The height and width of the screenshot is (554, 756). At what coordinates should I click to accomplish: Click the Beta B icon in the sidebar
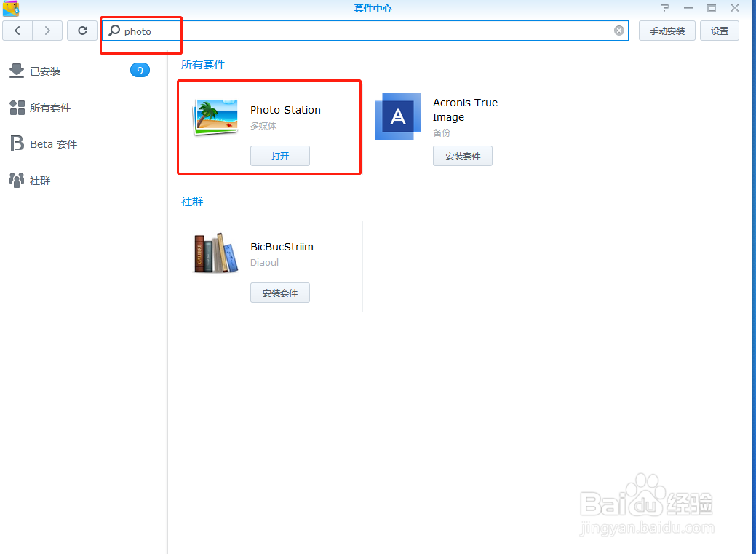coord(17,144)
